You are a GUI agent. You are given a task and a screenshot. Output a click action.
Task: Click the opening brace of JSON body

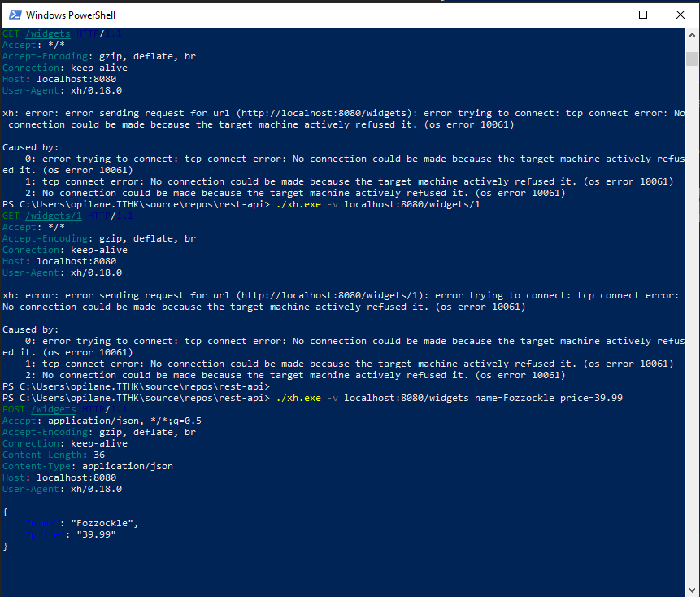pyautogui.click(x=6, y=512)
